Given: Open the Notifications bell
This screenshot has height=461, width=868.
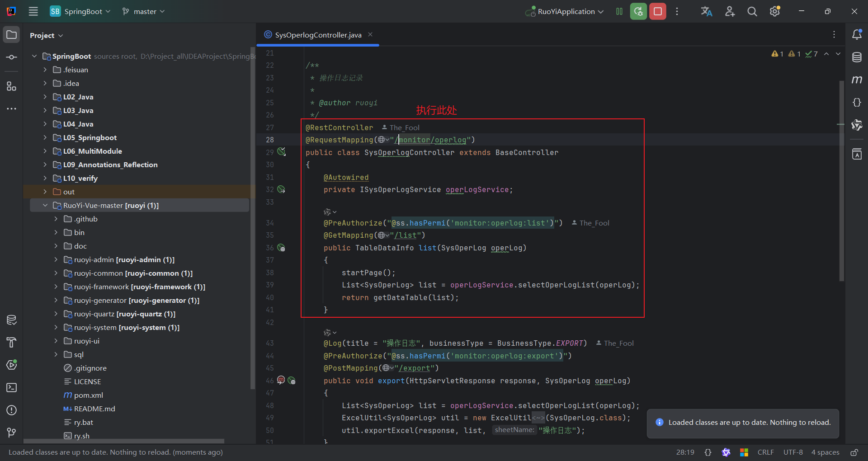Looking at the screenshot, I should [857, 34].
